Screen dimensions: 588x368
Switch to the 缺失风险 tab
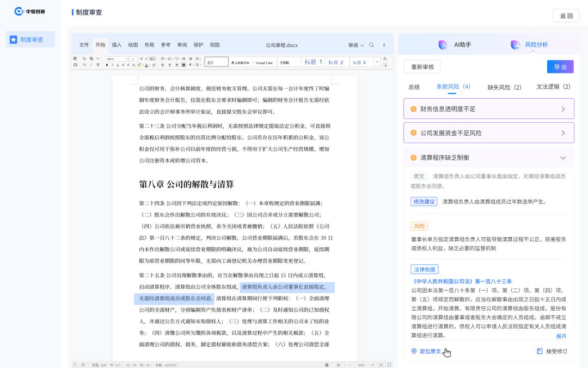(x=505, y=87)
